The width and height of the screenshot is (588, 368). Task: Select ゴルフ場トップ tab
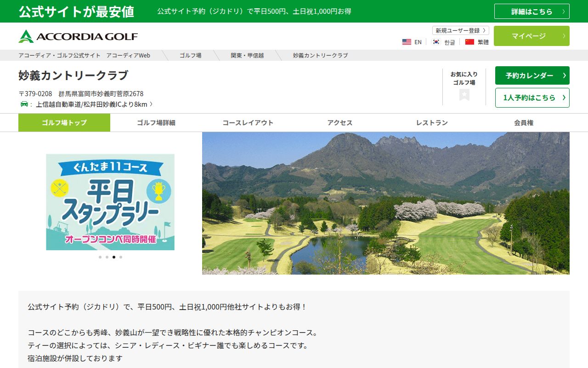(x=64, y=123)
